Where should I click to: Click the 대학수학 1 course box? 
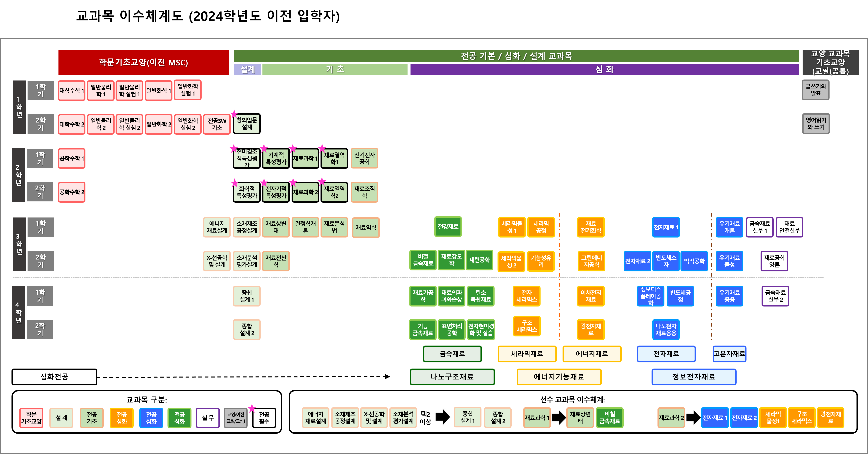pos(71,90)
